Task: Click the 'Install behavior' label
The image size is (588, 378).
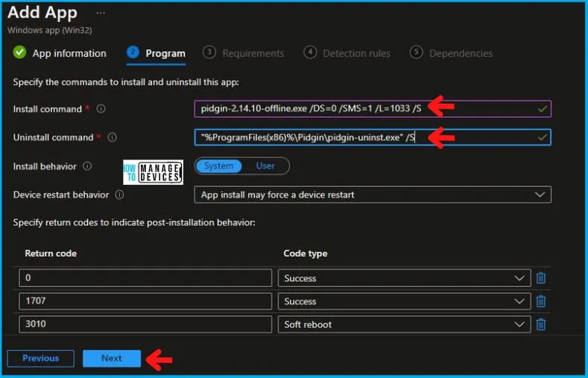Action: click(x=45, y=166)
